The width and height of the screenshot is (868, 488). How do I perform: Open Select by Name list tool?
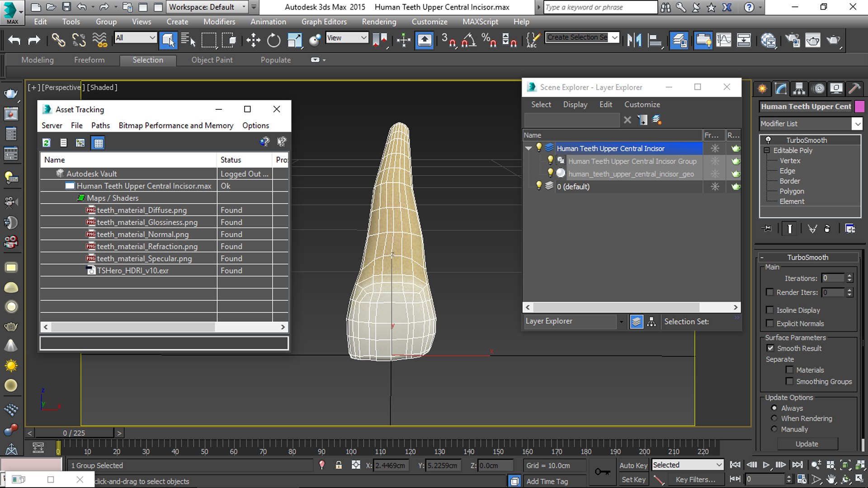[188, 40]
